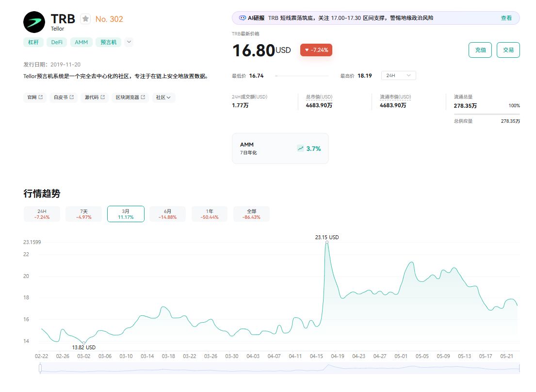Open the 24H price range dropdown
The width and height of the screenshot is (536, 392).
click(x=399, y=76)
